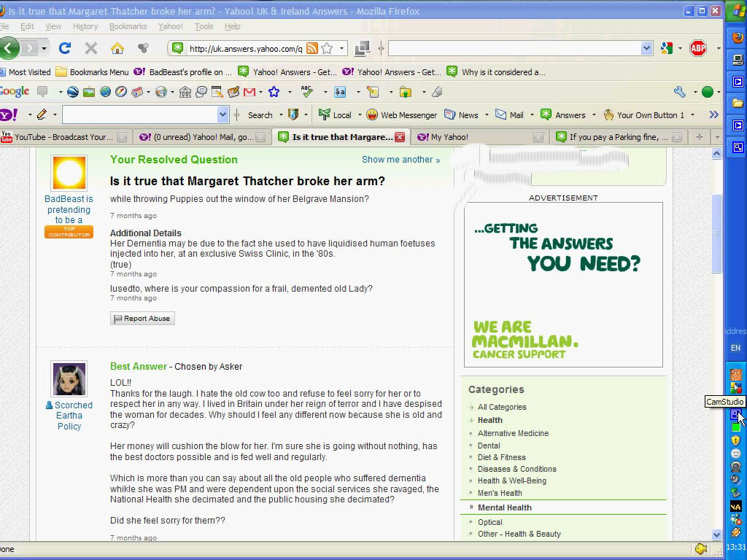Open the Tools menu

[x=204, y=26]
